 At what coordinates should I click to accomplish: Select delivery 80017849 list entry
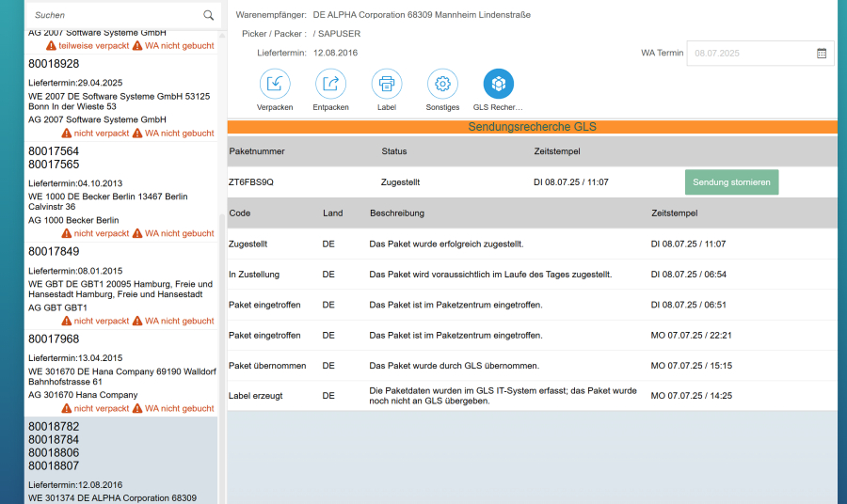(120, 277)
